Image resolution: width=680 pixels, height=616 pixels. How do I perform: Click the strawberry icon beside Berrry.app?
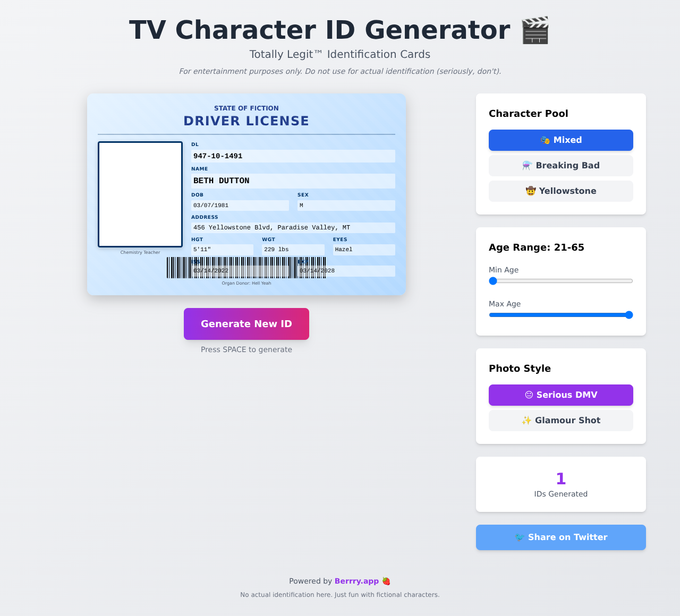386,581
